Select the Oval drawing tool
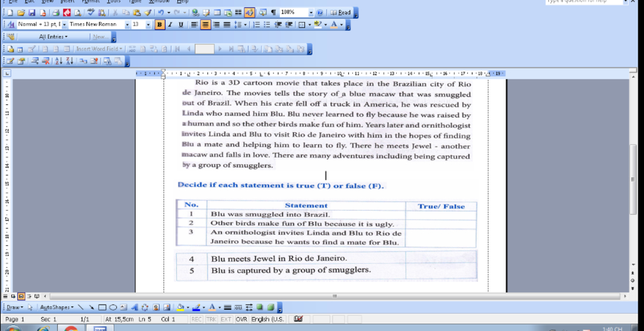 [x=113, y=307]
